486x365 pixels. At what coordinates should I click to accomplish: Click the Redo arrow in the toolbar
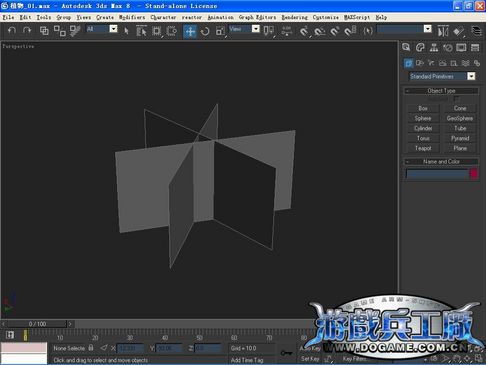click(27, 31)
